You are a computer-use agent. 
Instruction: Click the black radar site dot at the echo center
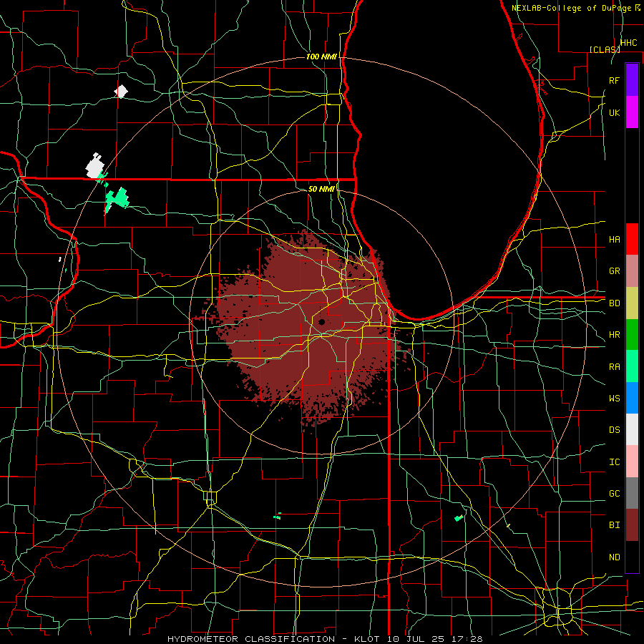321,322
